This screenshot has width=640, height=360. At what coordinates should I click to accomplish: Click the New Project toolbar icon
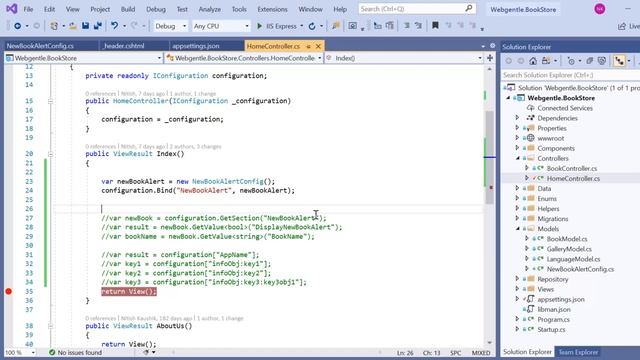coord(54,26)
